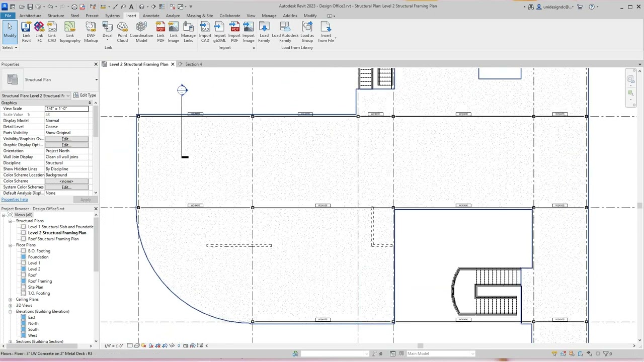
Task: Expand the 3D Views tree node
Action: tap(10, 305)
